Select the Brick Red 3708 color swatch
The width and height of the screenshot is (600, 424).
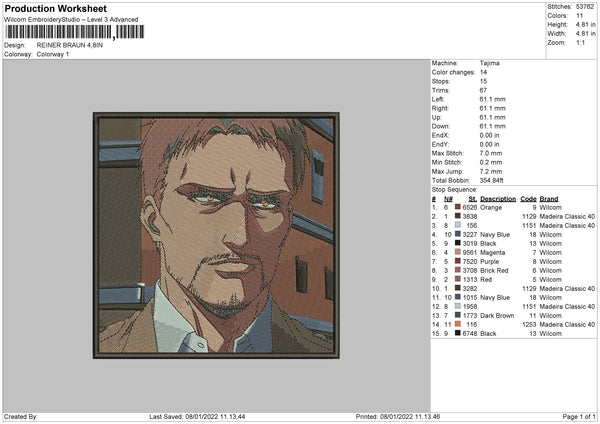457,270
